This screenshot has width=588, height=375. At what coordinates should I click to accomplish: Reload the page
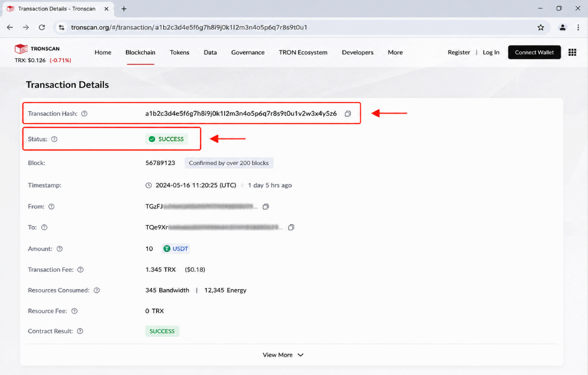[42, 28]
